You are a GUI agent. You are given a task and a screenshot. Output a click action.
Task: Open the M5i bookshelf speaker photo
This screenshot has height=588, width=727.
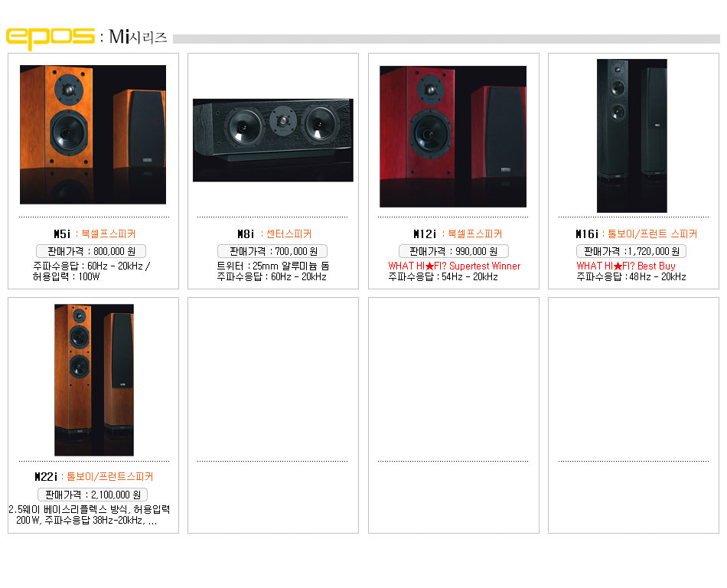point(93,135)
